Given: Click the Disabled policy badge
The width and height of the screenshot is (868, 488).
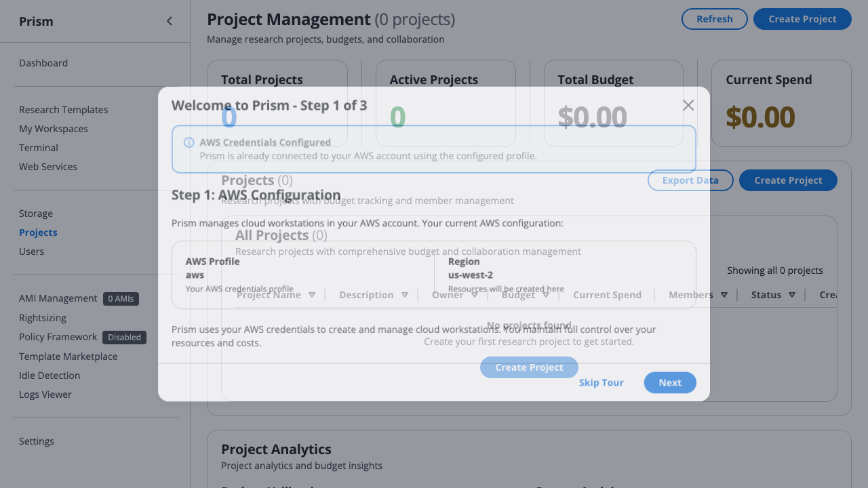Looking at the screenshot, I should [x=125, y=338].
